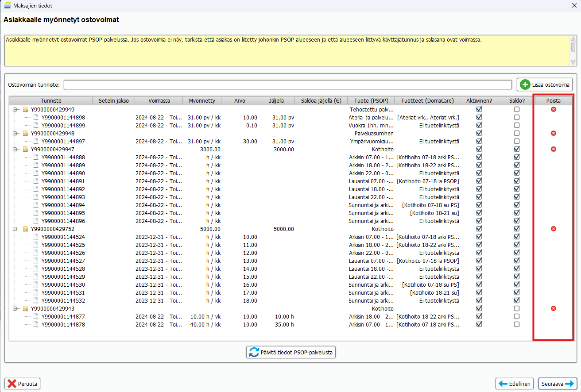The height and width of the screenshot is (392, 581).
Task: Click the Saldoa jäljellä (€) column header
Action: click(321, 100)
